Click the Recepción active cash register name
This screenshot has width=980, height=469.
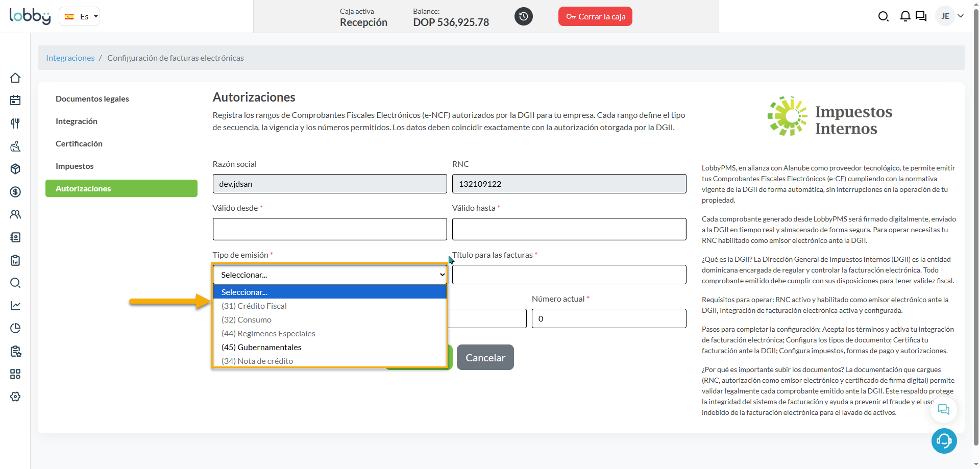coord(363,22)
